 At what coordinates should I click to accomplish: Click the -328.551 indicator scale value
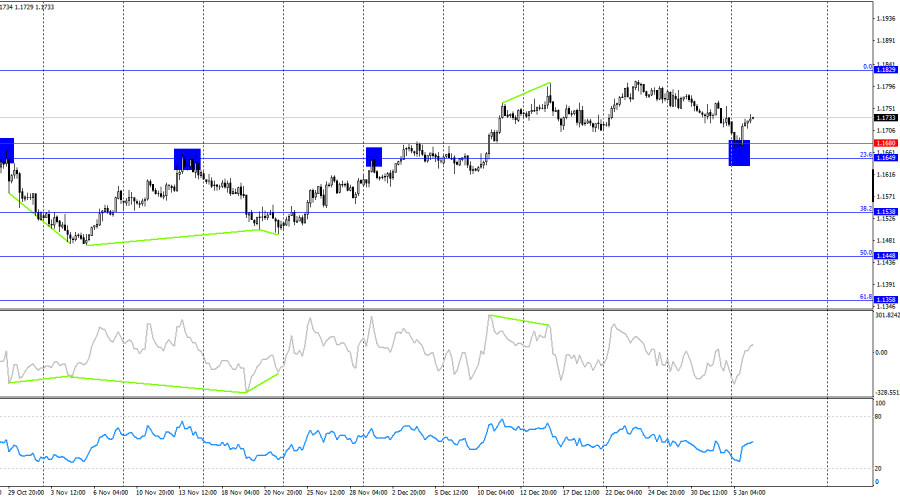coord(887,393)
